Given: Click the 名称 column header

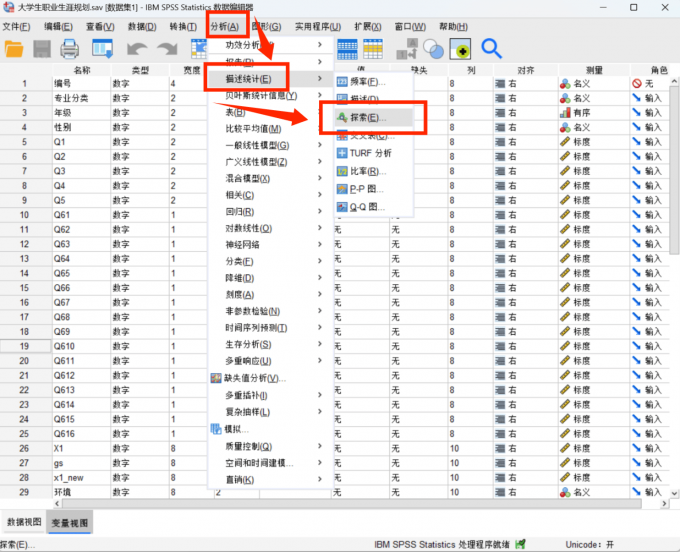Looking at the screenshot, I should (82, 70).
